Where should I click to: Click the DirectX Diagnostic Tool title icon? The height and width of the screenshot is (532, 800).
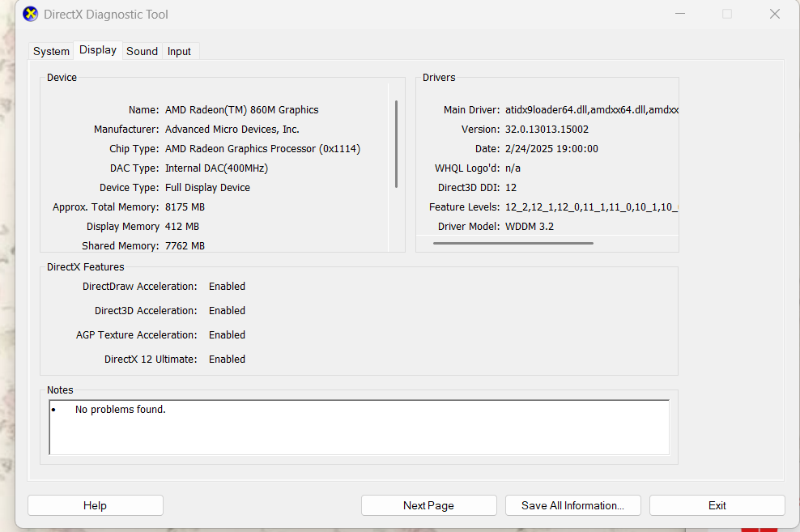(31, 15)
